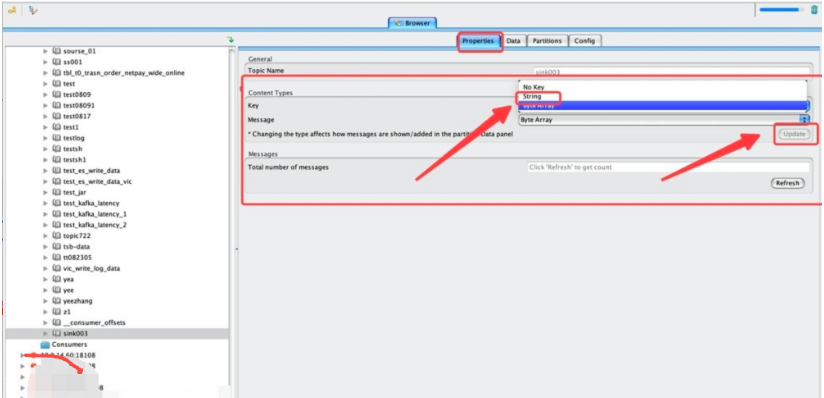The width and height of the screenshot is (824, 398).
Task: Open the Config tab
Action: pyautogui.click(x=584, y=41)
